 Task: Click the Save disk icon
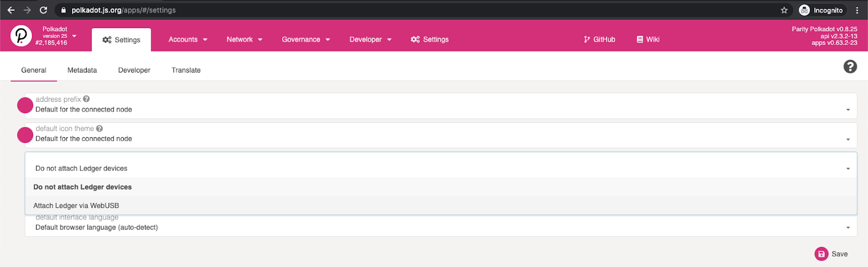click(821, 254)
